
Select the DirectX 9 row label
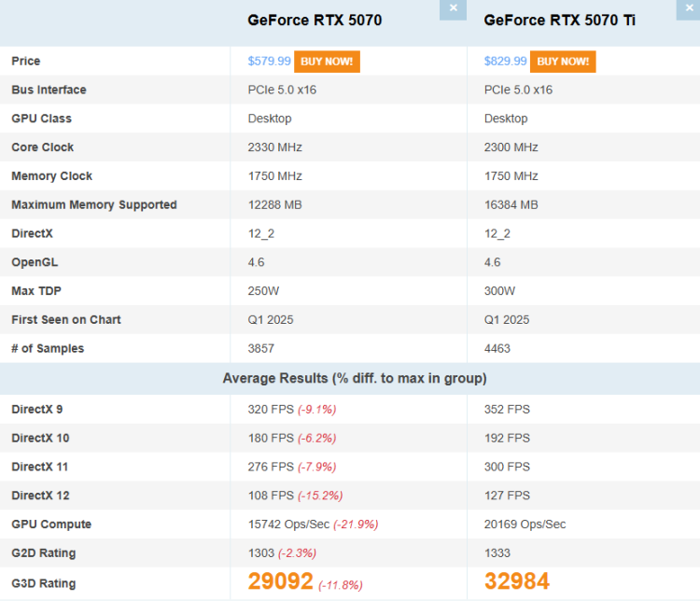[x=37, y=410]
